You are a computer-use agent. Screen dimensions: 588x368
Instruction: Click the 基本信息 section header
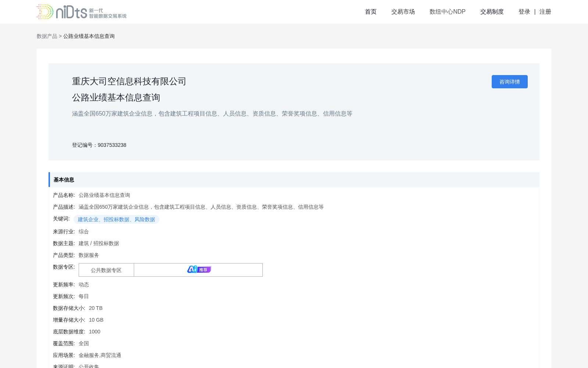click(294, 180)
